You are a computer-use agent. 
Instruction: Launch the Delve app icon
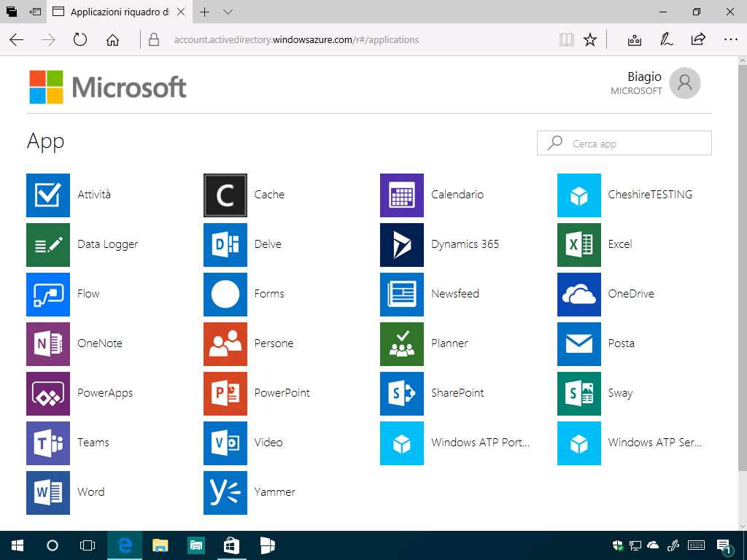click(x=225, y=245)
